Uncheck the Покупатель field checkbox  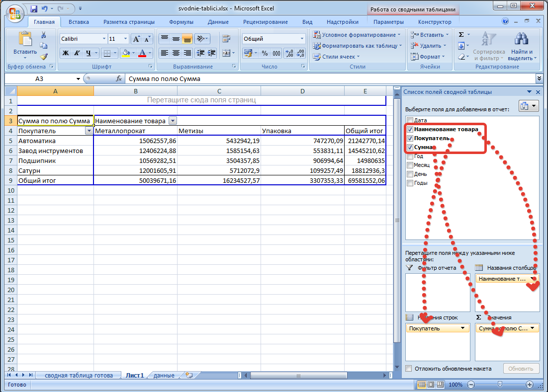tap(410, 138)
